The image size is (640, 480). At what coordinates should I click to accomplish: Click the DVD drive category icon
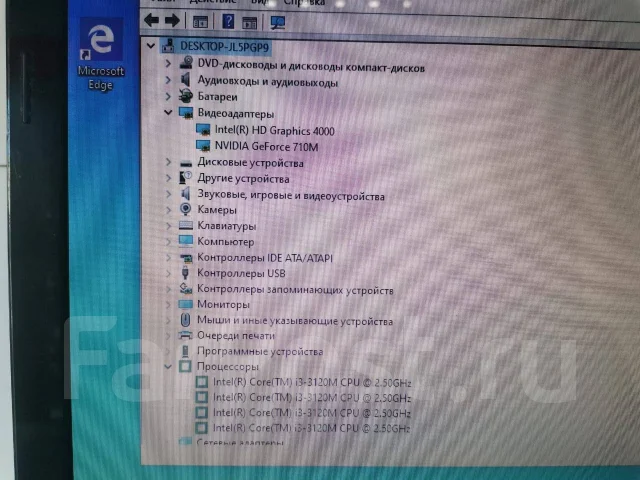tap(186, 63)
